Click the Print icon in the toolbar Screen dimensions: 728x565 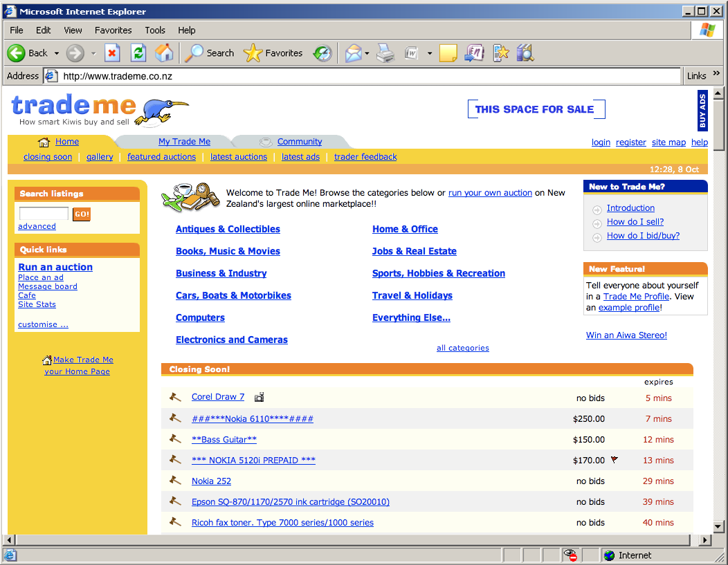pyautogui.click(x=385, y=53)
